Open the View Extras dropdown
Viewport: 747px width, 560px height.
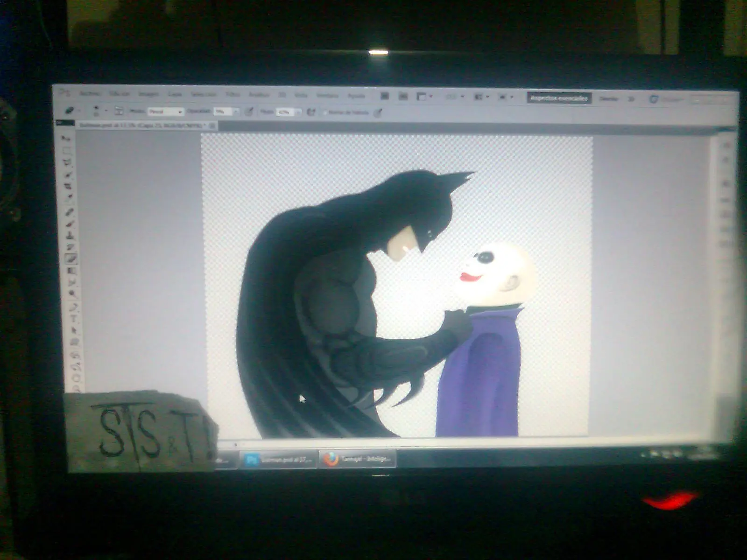[x=424, y=97]
